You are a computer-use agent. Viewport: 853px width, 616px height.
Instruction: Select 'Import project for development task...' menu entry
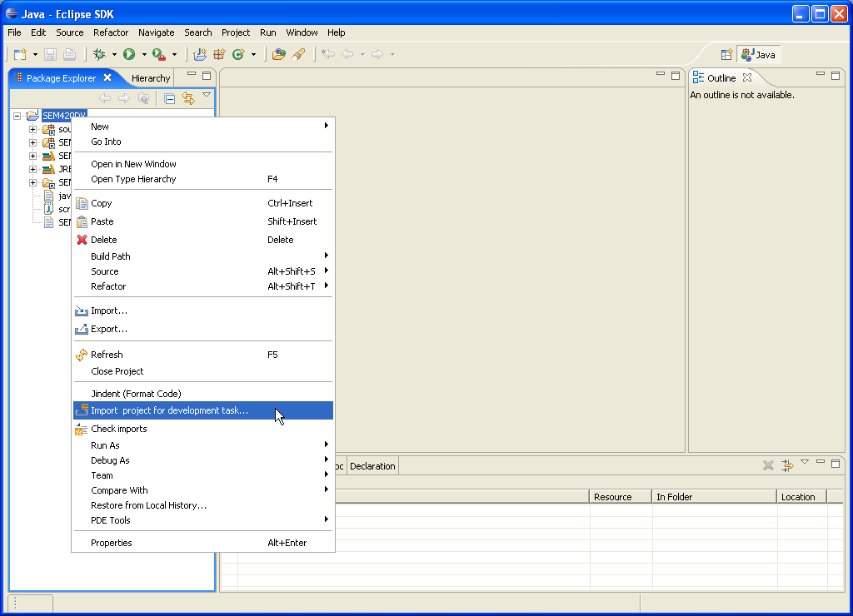pyautogui.click(x=169, y=410)
